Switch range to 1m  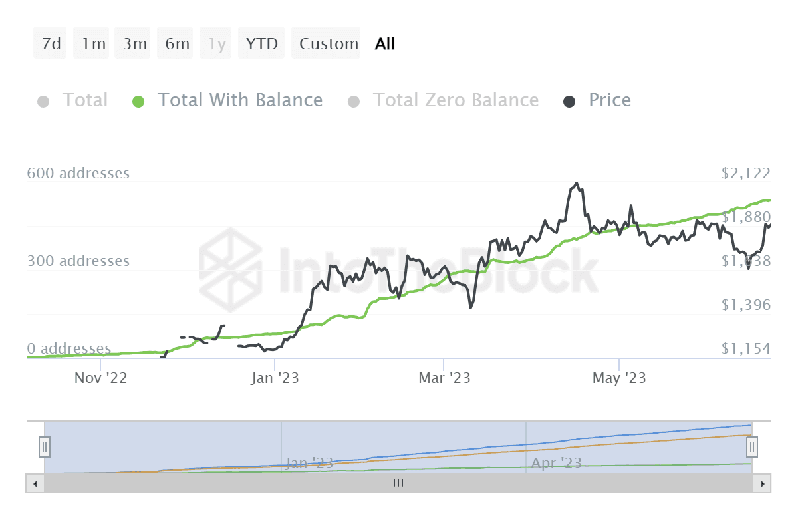tap(94, 44)
